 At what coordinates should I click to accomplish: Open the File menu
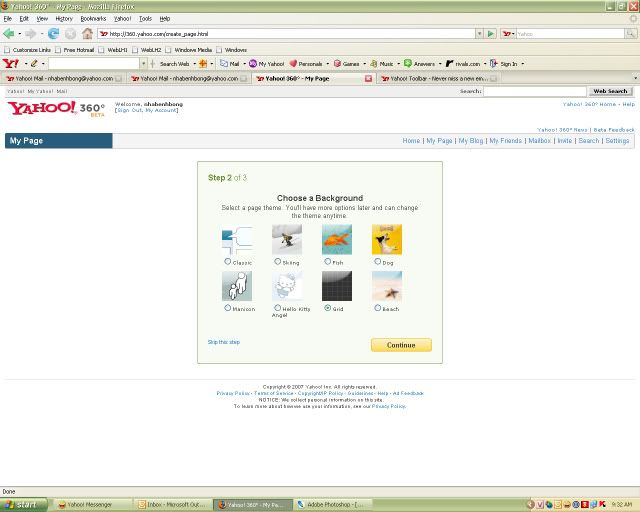pyautogui.click(x=7, y=19)
